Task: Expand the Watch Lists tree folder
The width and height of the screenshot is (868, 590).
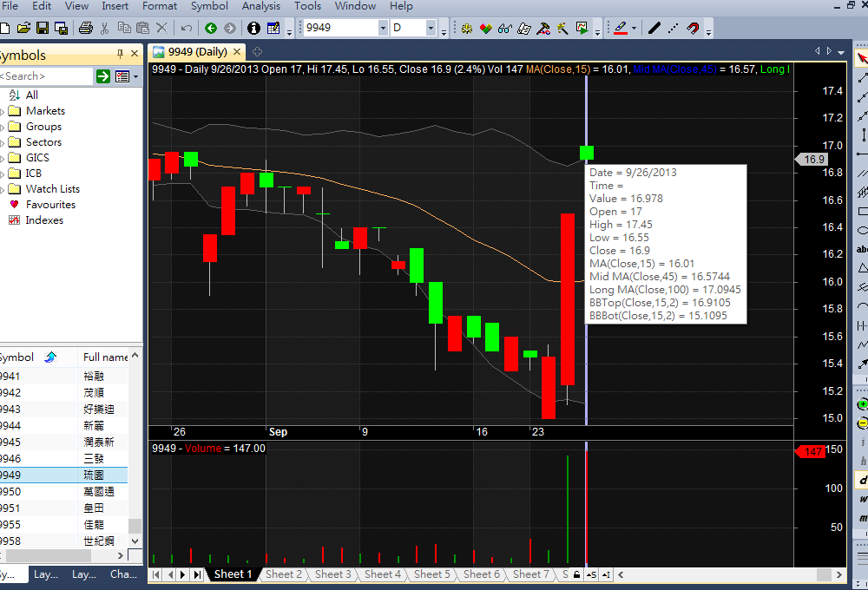Action: pos(3,190)
